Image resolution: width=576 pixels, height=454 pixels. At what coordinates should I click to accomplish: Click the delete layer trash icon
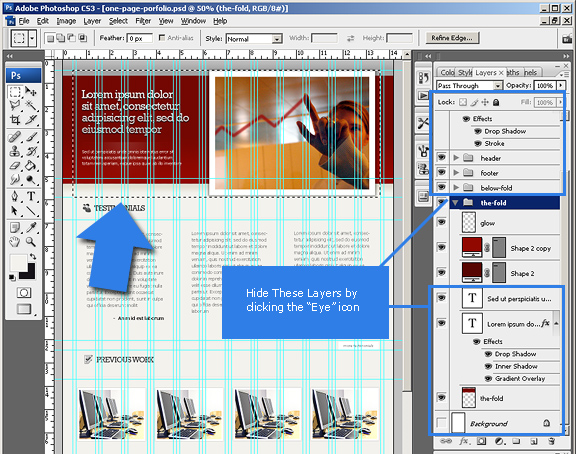[x=551, y=441]
